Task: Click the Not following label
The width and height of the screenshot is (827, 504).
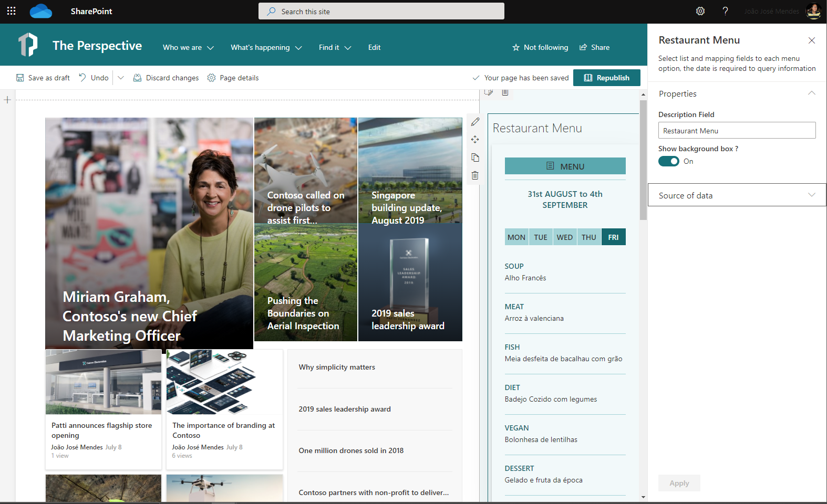Action: click(546, 47)
